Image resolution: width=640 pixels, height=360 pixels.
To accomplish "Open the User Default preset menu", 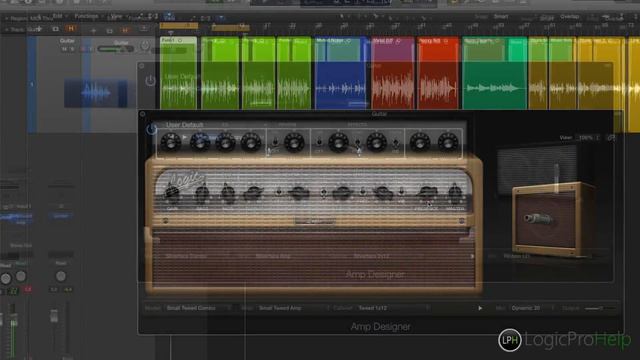I will pos(184,125).
